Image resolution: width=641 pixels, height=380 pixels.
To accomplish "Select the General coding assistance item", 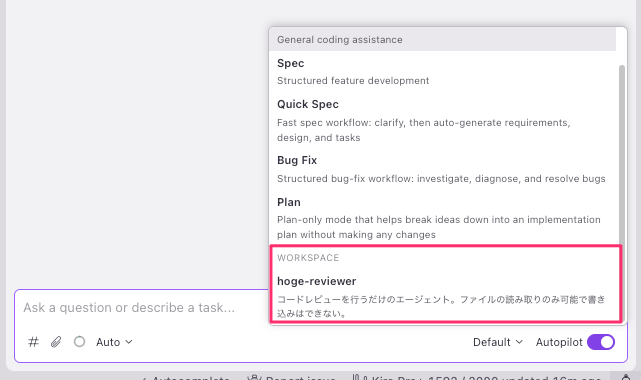I will tap(442, 40).
